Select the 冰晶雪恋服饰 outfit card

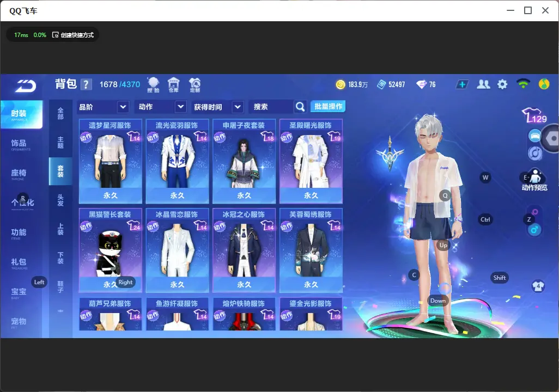click(177, 250)
